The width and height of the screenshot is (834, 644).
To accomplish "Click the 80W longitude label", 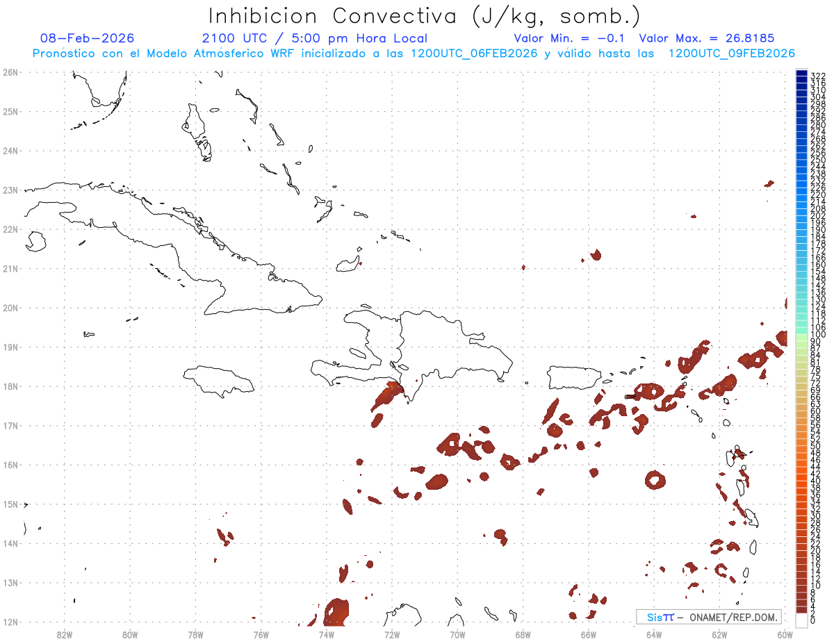I will pos(130,634).
